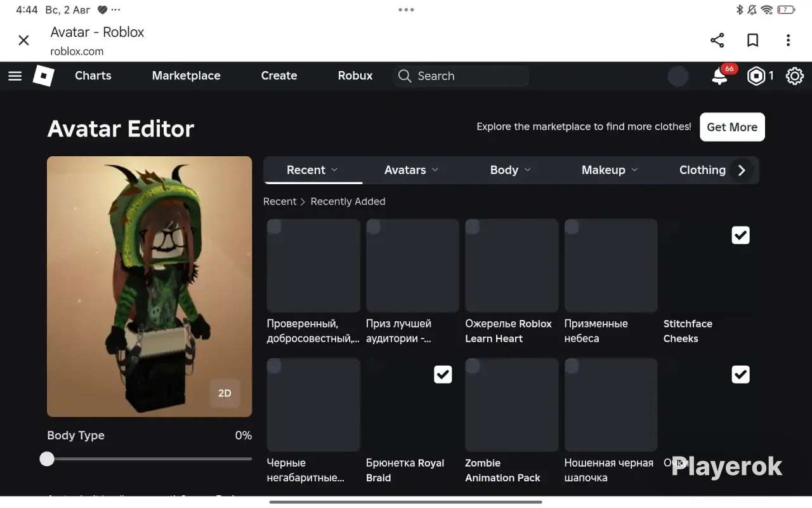Click the avatar character preview image
The width and height of the screenshot is (812, 508).
150,286
